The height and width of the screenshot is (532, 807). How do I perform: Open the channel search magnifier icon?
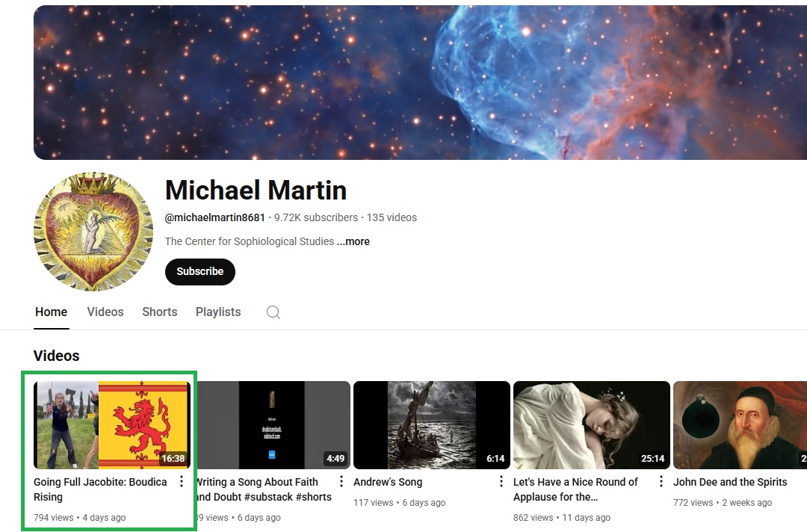point(273,312)
